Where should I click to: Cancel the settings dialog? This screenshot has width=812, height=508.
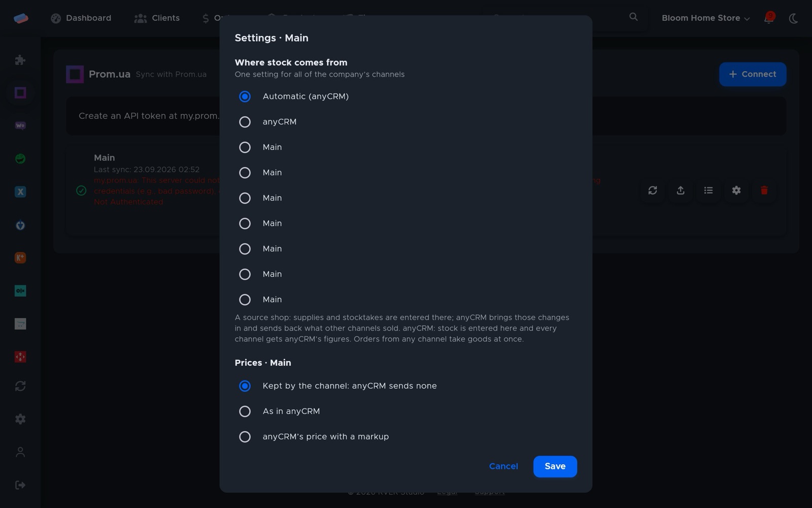503,466
